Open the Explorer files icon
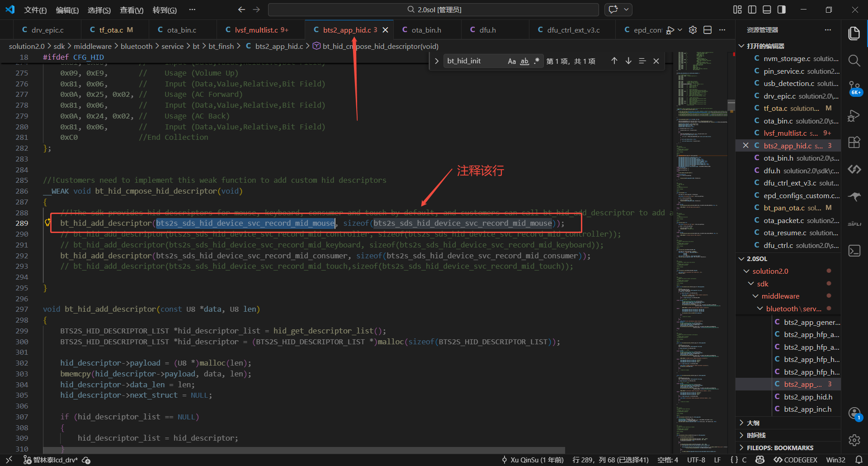This screenshot has width=868, height=466. pos(854,33)
